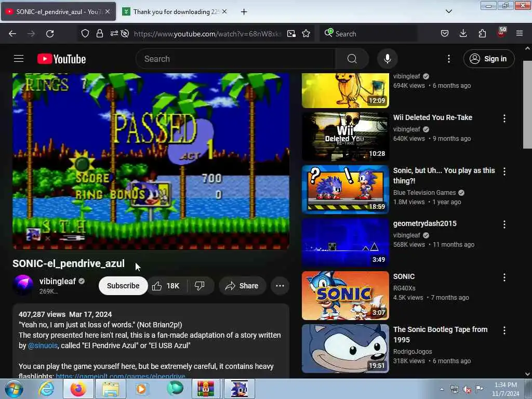This screenshot has height=399, width=532.
Task: Open the Firefox hamburger application menu
Action: coord(520,33)
